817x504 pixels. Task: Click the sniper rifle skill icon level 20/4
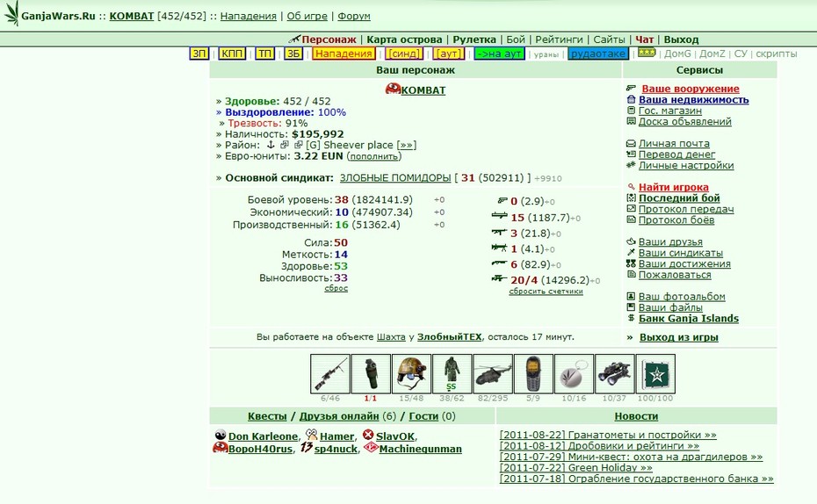click(499, 278)
